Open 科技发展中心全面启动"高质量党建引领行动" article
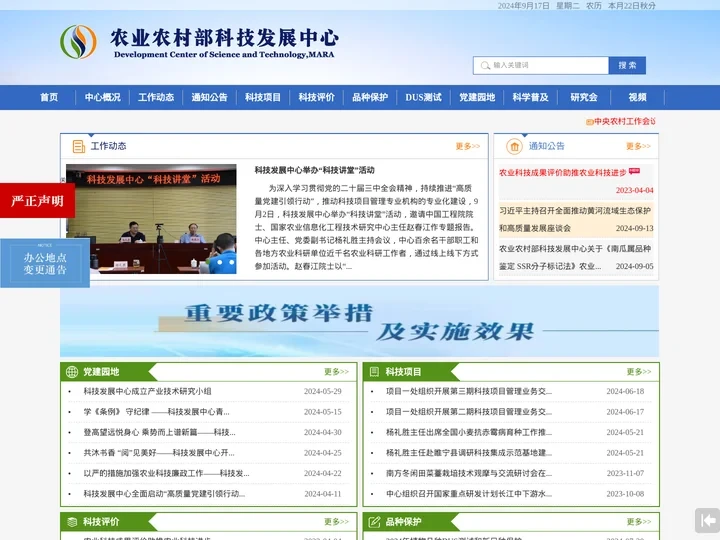This screenshot has height=540, width=720. (164, 494)
